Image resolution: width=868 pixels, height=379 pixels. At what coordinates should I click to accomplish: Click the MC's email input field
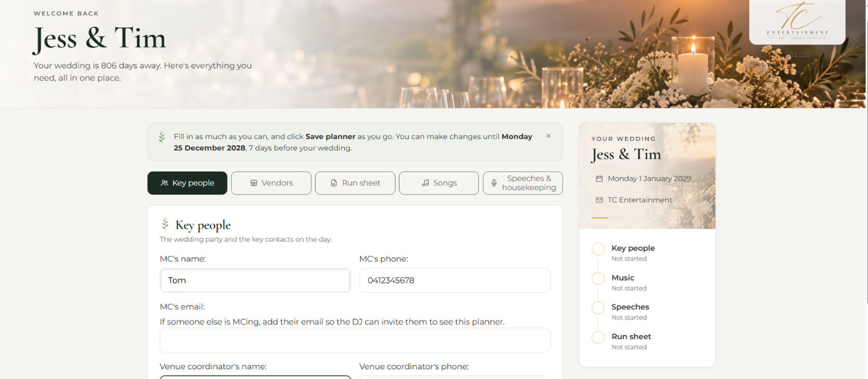coord(355,340)
